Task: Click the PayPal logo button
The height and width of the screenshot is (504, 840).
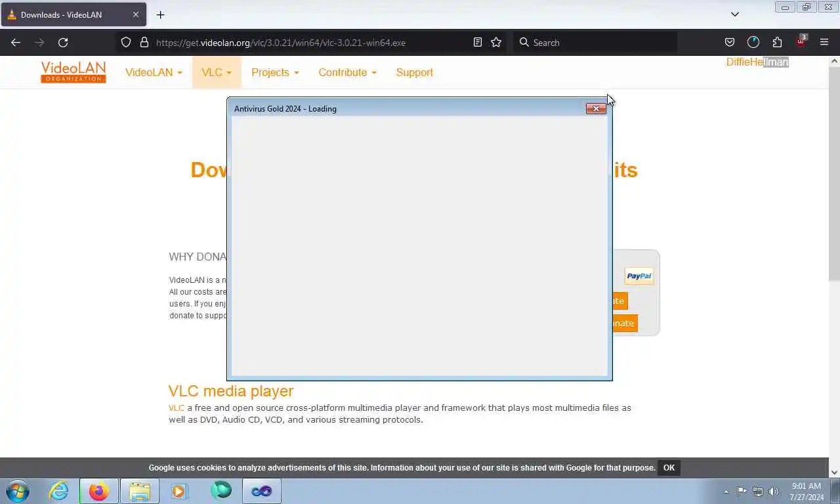Action: click(x=639, y=276)
